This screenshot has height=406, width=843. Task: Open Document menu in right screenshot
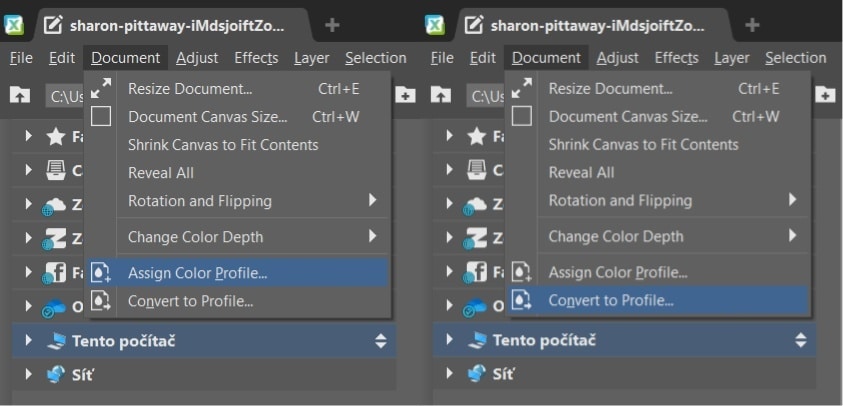point(546,58)
